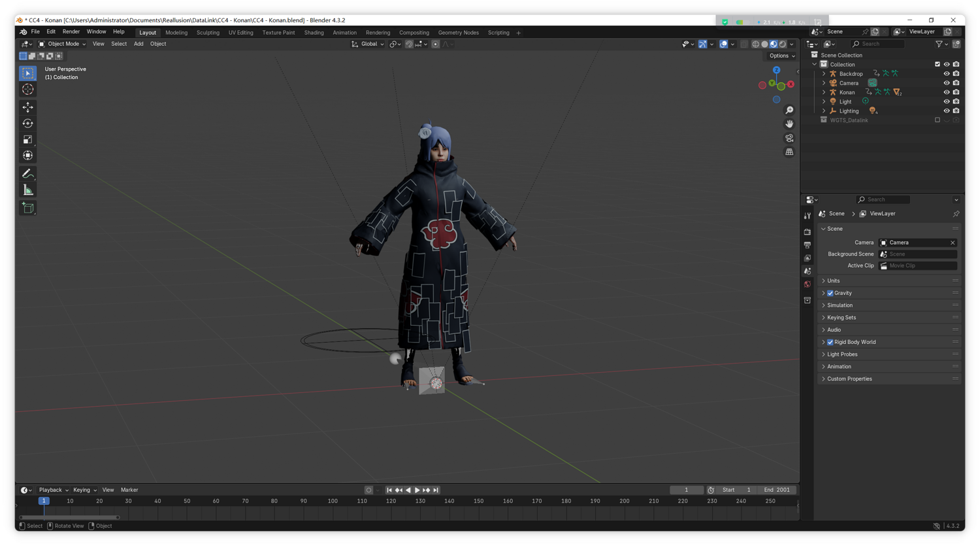Select the Cursor tool in the toolbar

coord(27,90)
